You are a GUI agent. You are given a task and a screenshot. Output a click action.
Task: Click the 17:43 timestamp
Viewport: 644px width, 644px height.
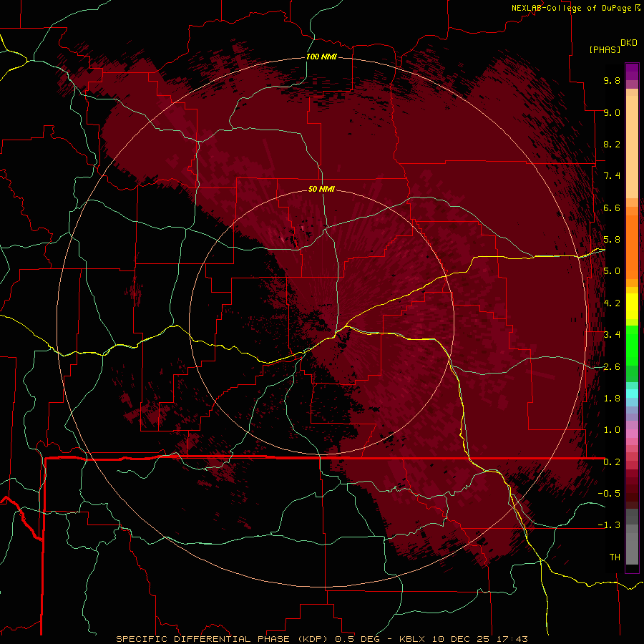512,639
